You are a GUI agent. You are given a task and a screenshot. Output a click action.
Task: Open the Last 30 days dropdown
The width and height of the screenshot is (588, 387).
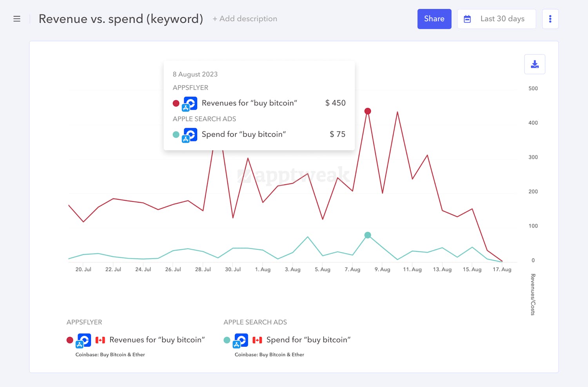tap(503, 18)
